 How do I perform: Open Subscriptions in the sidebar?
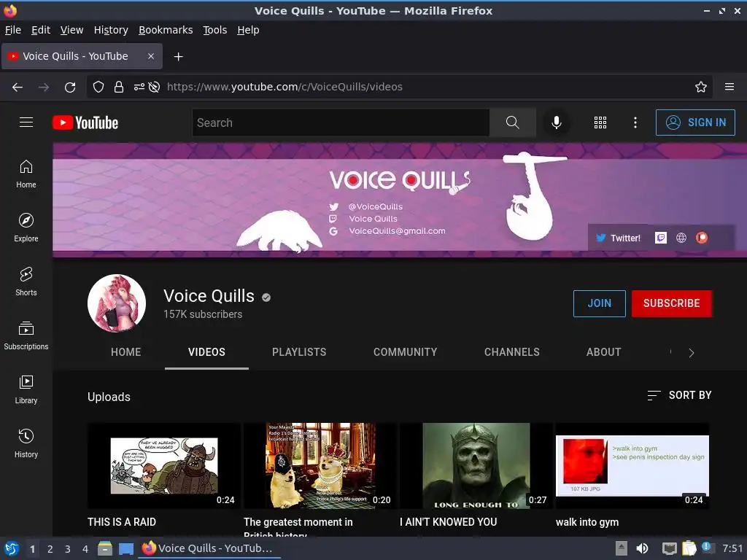coord(26,335)
